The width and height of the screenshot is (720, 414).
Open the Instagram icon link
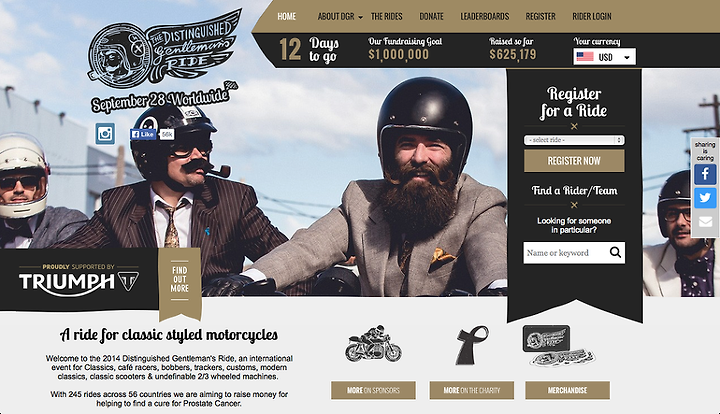coord(105,134)
